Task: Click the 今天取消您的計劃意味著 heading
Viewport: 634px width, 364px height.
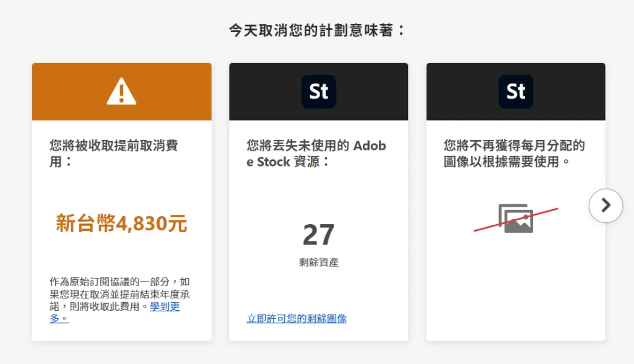Action: 317,30
